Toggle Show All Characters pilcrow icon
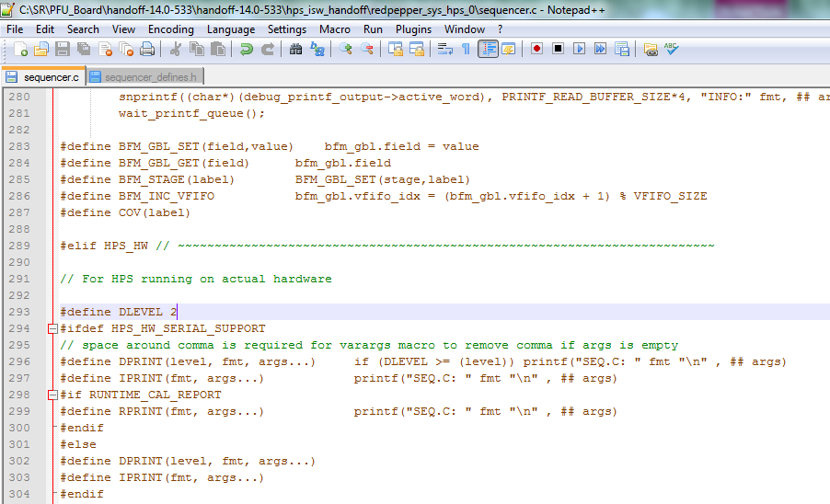830x504 pixels. click(x=466, y=49)
